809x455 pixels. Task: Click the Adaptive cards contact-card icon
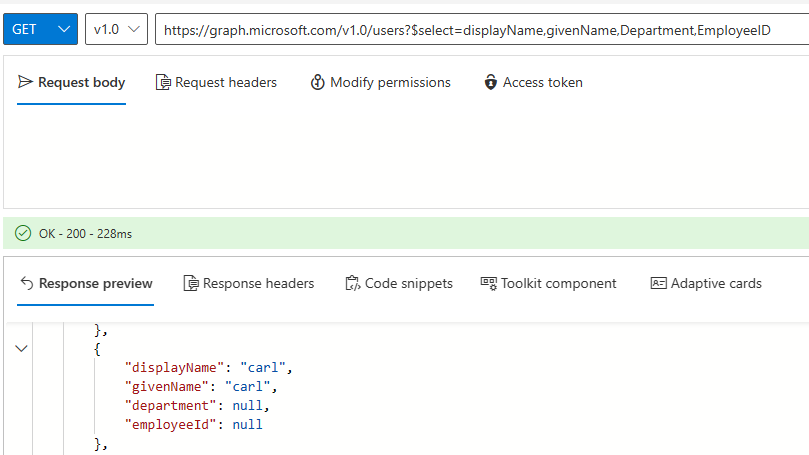coord(658,283)
